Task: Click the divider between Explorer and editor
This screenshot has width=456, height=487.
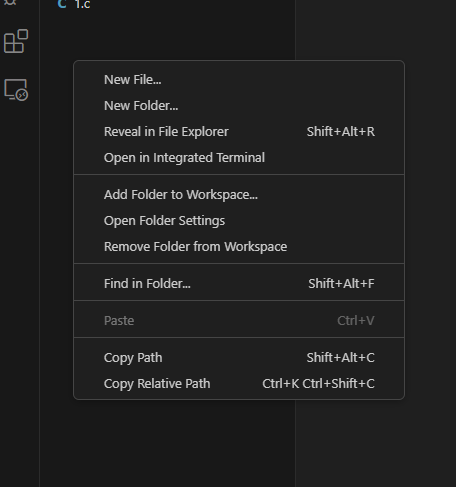Action: tap(295, 443)
